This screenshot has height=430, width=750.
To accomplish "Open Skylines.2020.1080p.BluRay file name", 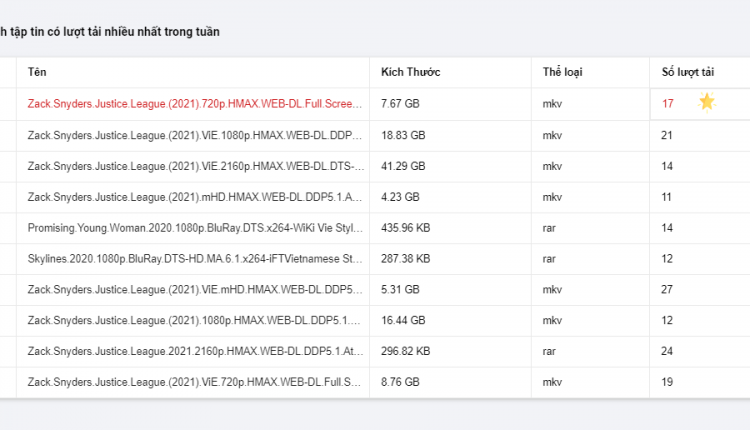I will tap(195, 259).
